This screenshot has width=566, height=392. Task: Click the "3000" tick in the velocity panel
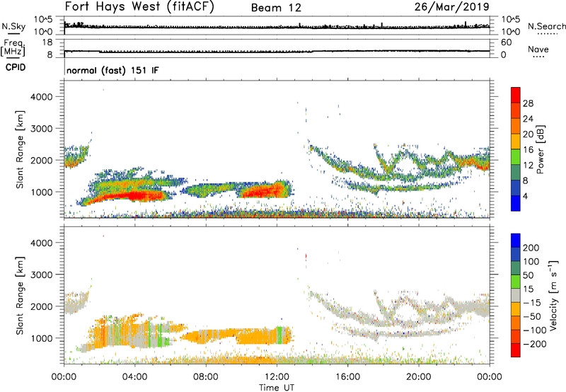click(x=42, y=275)
